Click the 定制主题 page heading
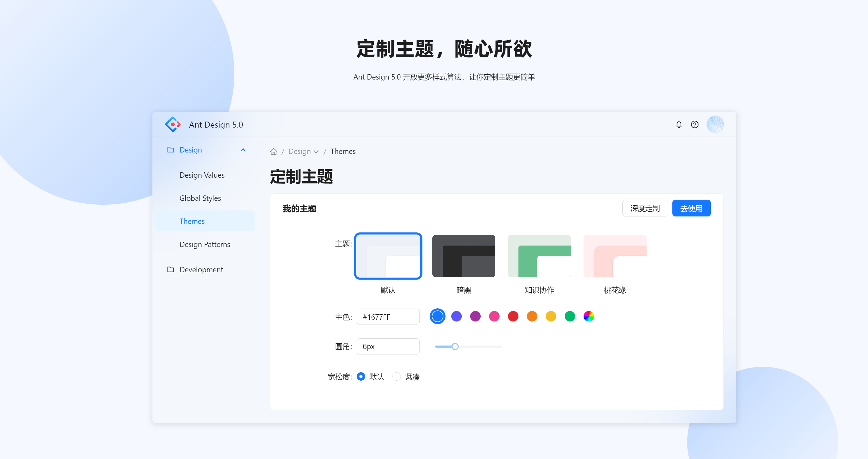This screenshot has width=868, height=459. [301, 177]
